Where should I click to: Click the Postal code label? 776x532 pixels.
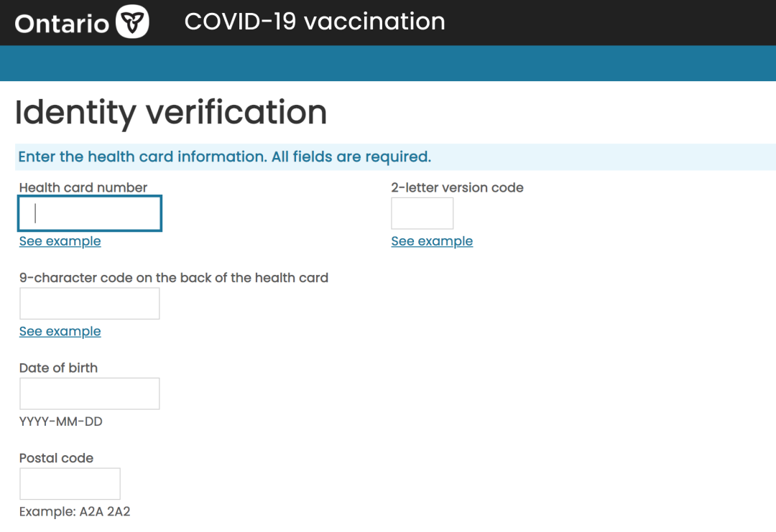(x=56, y=458)
